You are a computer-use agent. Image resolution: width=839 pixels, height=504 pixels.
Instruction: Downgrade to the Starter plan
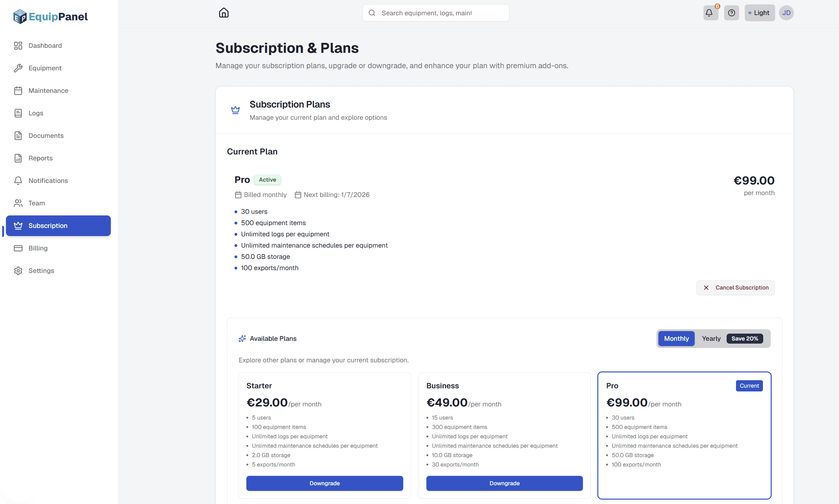324,483
